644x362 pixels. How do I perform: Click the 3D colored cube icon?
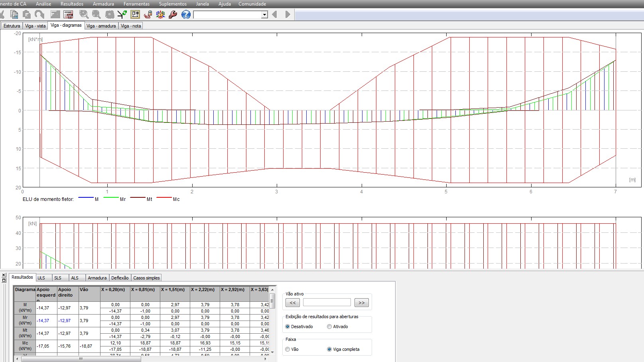(x=160, y=15)
